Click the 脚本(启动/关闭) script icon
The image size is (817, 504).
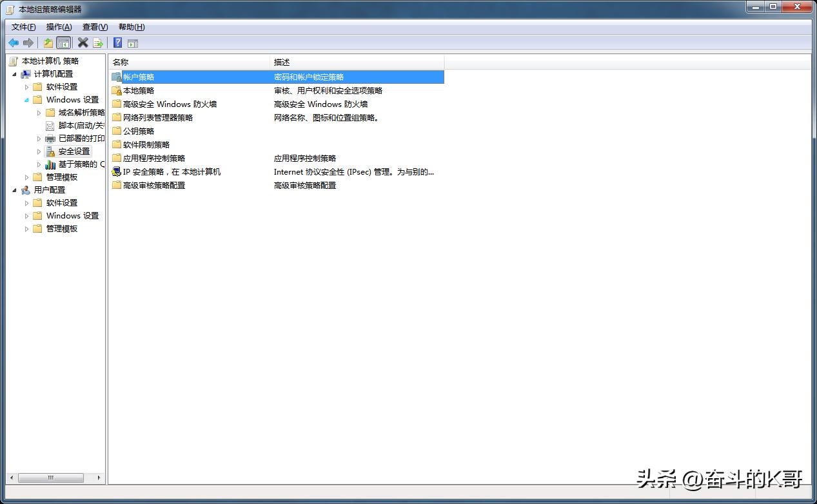(x=50, y=125)
